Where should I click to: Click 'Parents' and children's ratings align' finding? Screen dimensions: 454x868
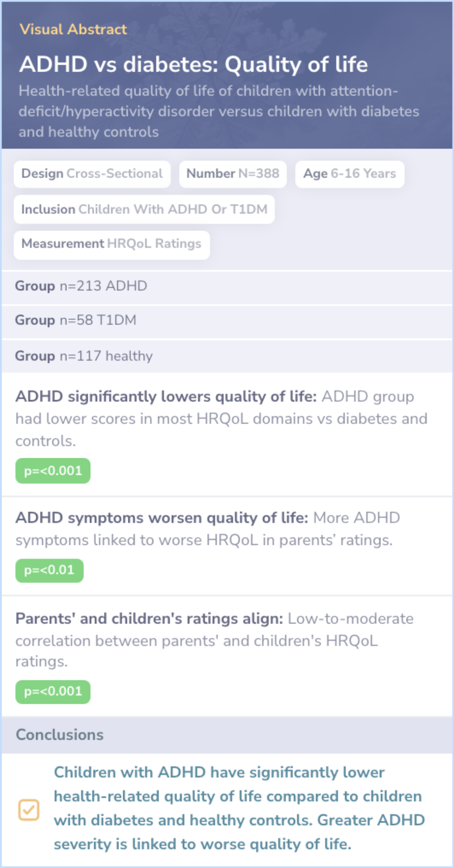214,640
